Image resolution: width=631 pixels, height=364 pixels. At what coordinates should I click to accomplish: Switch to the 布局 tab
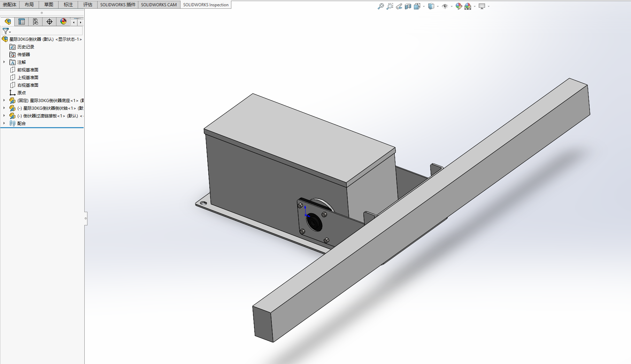click(x=29, y=5)
